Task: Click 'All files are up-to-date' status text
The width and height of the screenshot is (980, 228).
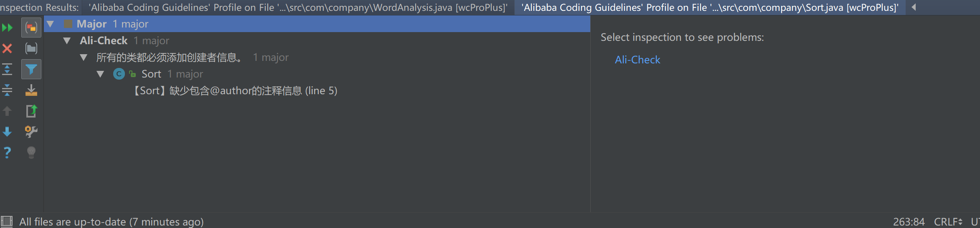Action: tap(112, 222)
